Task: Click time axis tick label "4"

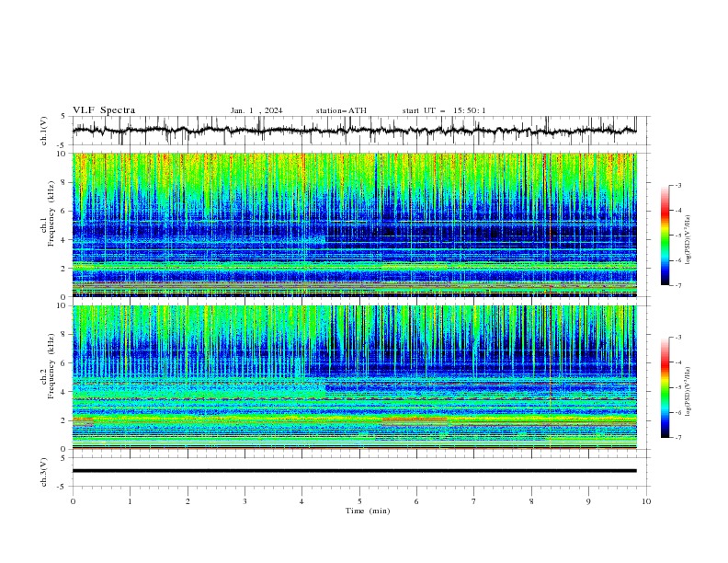Action: [301, 501]
